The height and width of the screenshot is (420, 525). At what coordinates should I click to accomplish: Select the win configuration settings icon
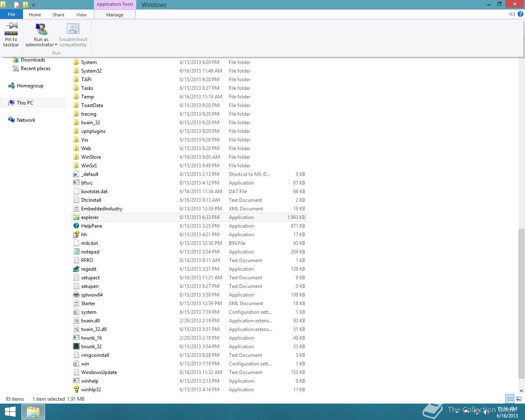tap(76, 364)
